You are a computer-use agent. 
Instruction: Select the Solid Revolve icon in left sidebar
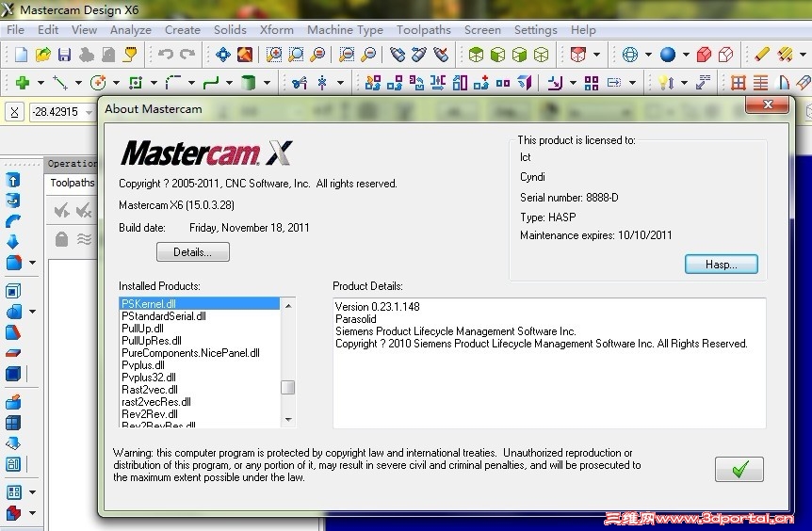point(13,200)
